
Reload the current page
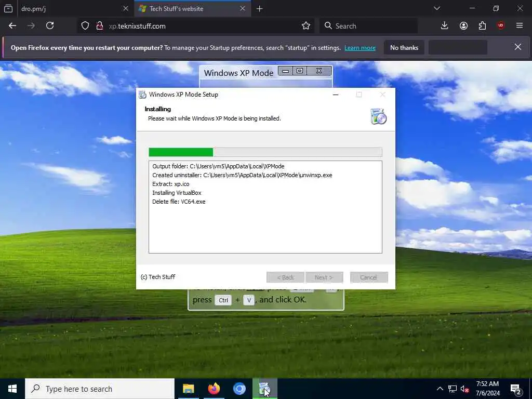click(50, 26)
